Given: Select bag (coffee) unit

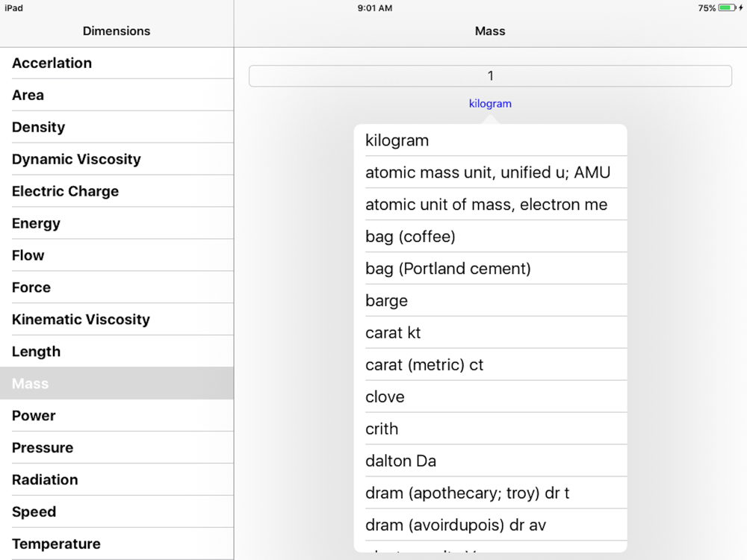Looking at the screenshot, I should tap(490, 237).
